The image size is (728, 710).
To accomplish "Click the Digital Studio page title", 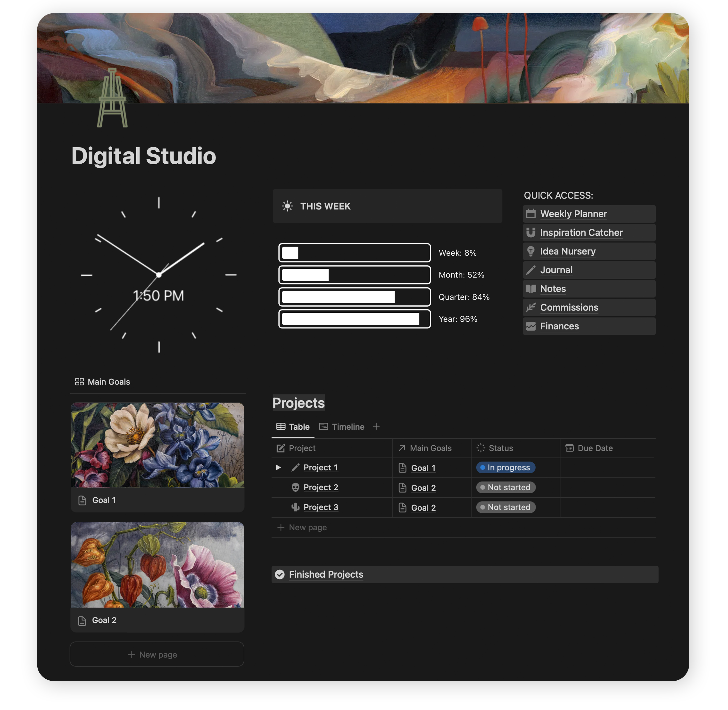I will coord(143,156).
